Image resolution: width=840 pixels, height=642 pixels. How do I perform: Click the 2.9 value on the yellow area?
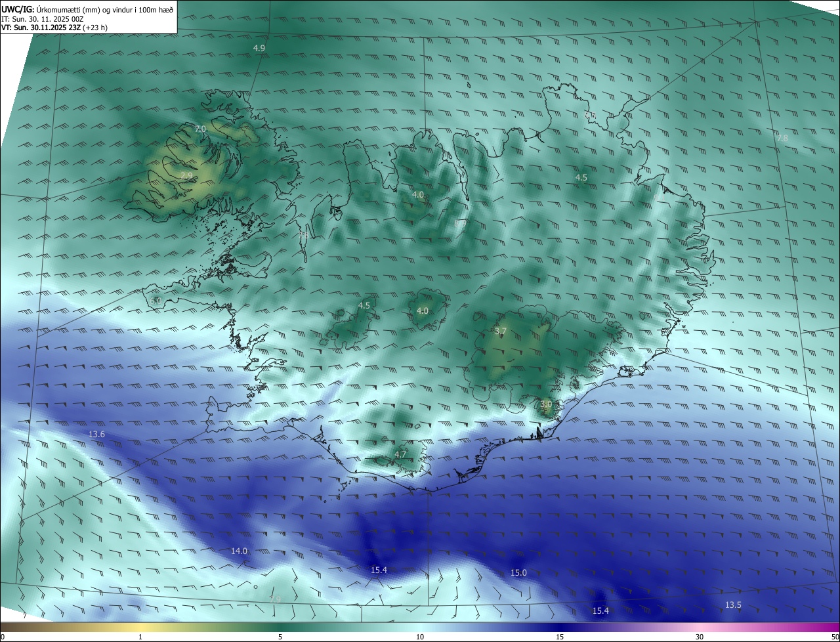click(x=187, y=176)
